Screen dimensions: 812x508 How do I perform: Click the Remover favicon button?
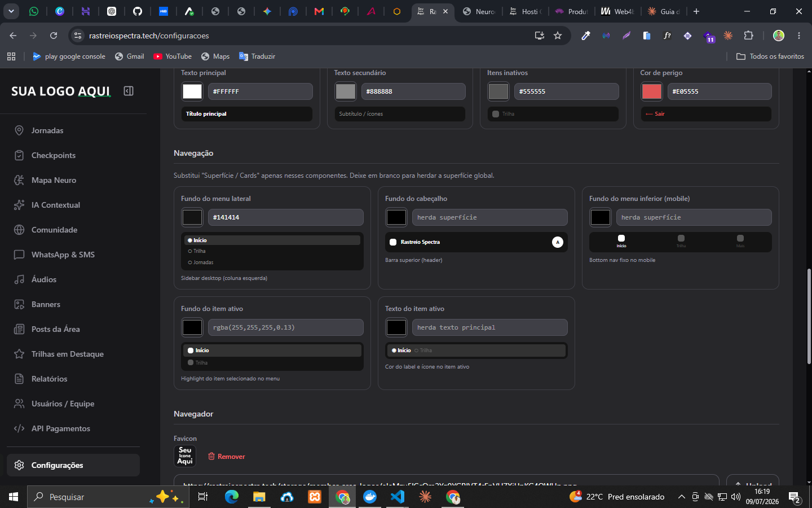point(227,457)
